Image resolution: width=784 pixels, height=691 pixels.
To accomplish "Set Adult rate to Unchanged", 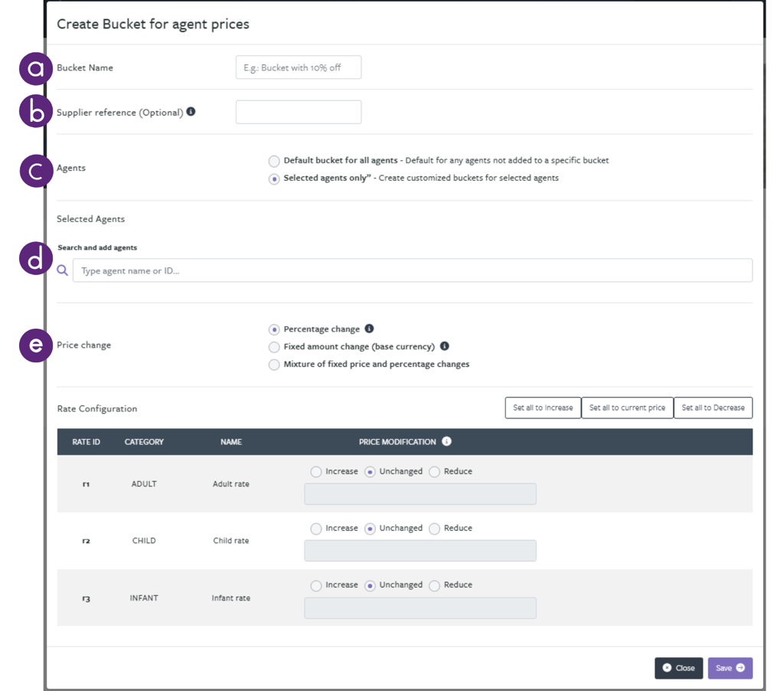I will tap(370, 472).
